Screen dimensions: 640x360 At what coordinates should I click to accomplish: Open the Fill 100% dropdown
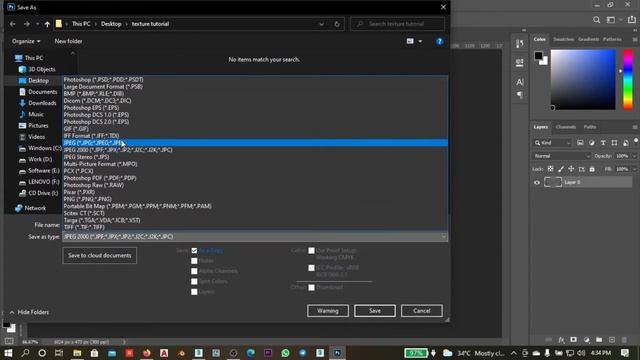tap(634, 169)
